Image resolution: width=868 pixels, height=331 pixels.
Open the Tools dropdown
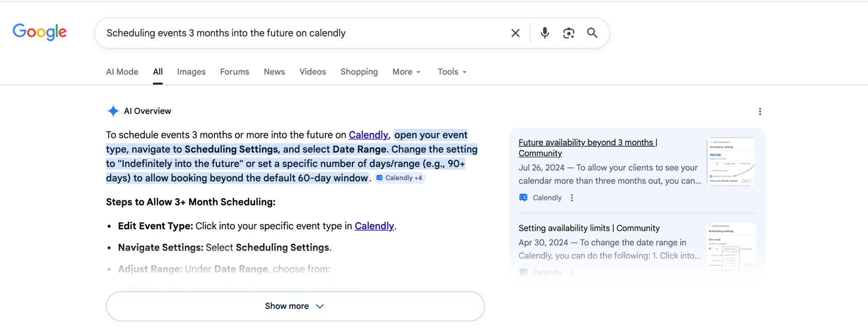click(x=451, y=72)
